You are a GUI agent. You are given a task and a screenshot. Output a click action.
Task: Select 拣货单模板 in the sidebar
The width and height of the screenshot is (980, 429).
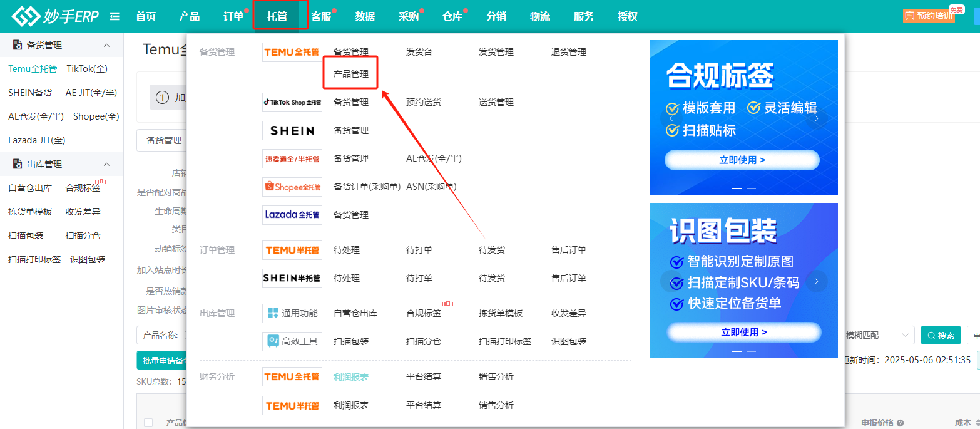pos(30,212)
